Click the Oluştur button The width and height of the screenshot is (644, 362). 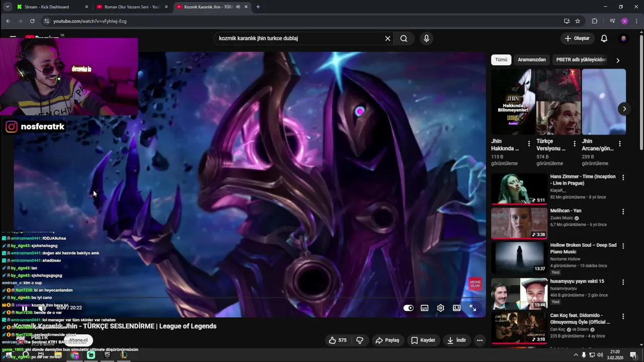coord(577,38)
